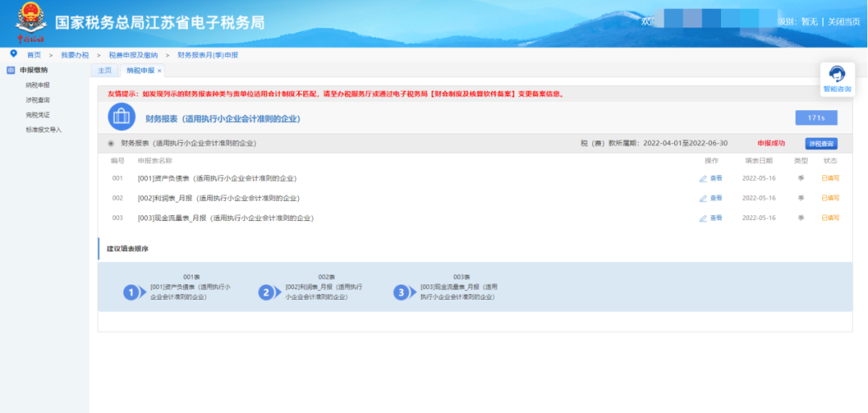Switch to the 主页 tab
868x413 pixels.
pyautogui.click(x=104, y=71)
